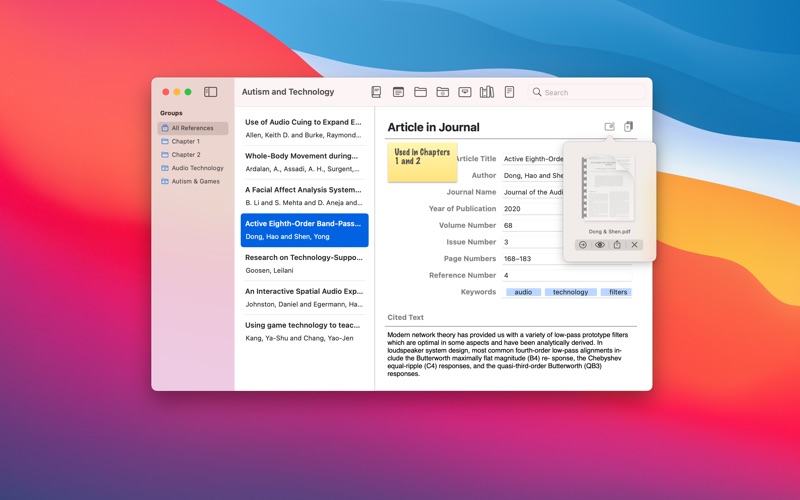Select reference 'An Interactive Spatial Audio Exp...'

tap(304, 297)
